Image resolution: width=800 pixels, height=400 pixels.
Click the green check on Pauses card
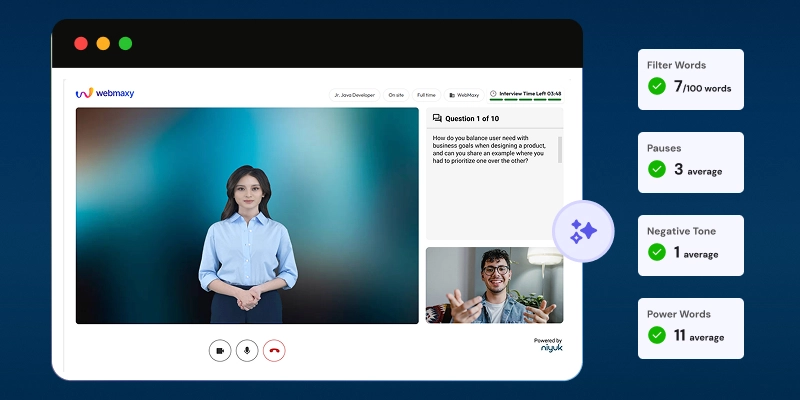(x=657, y=169)
